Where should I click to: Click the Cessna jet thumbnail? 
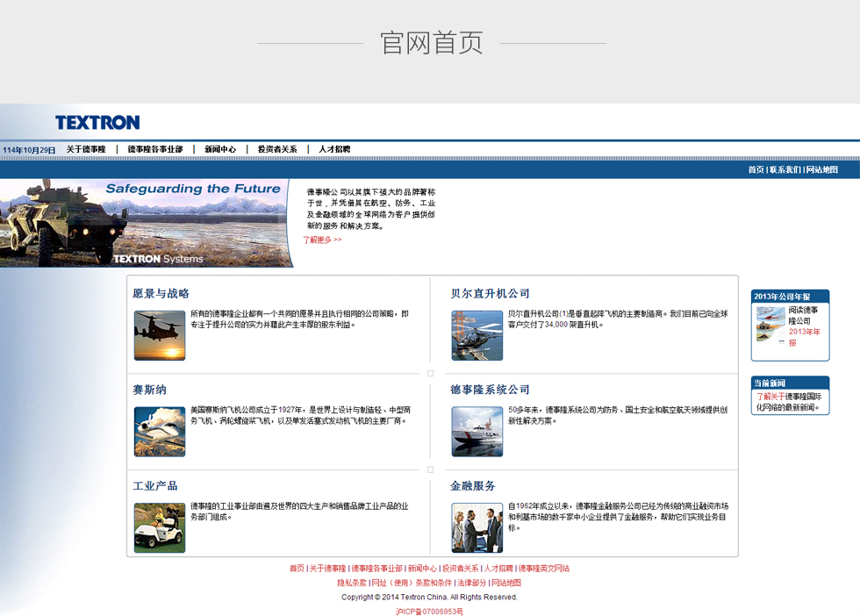[160, 431]
